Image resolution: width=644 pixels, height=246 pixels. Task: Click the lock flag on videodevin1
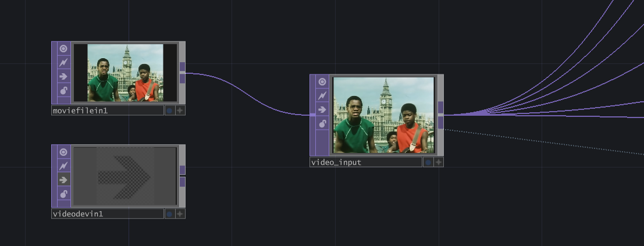(x=63, y=194)
